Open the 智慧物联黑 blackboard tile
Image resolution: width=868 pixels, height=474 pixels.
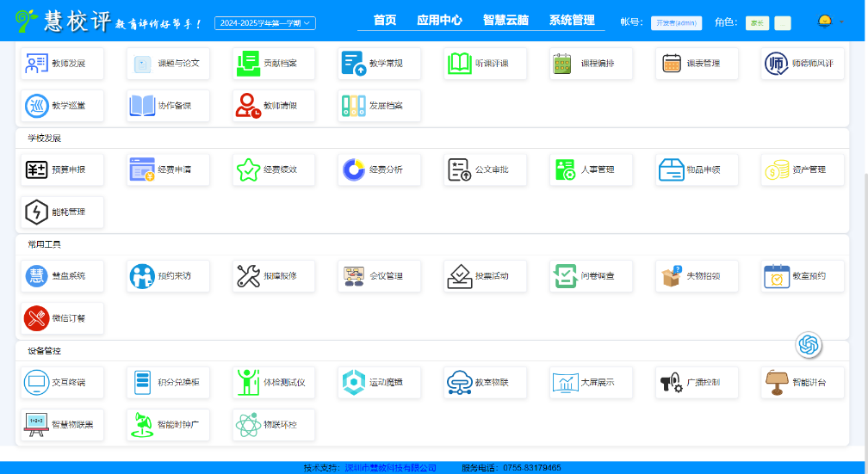[x=62, y=425]
